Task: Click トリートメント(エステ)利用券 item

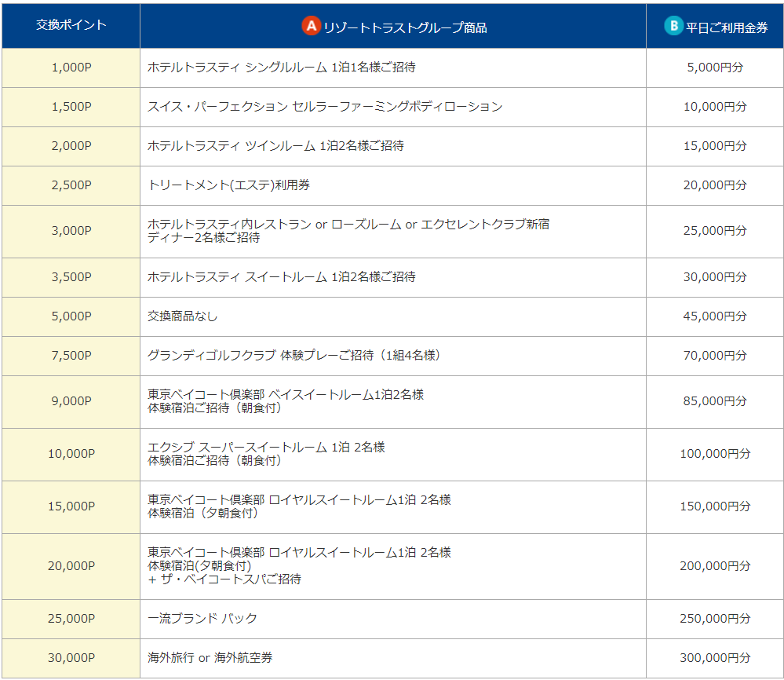Action: coord(228,185)
